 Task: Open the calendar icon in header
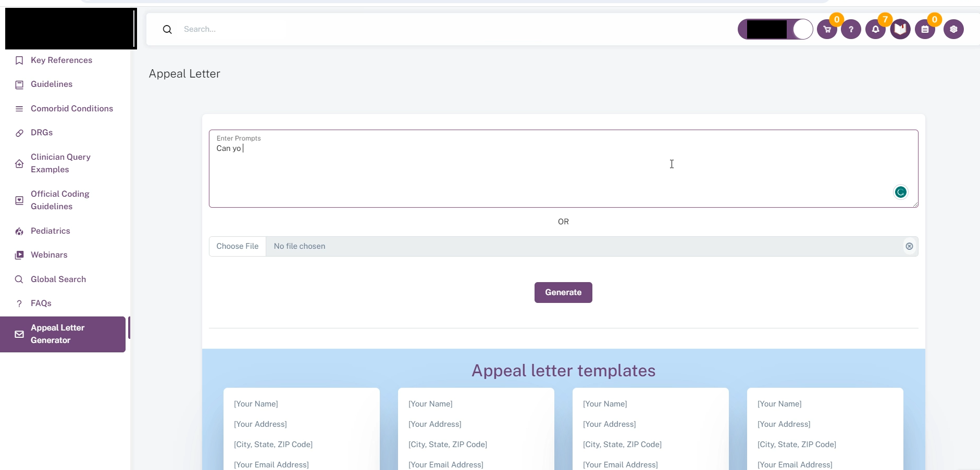(925, 30)
